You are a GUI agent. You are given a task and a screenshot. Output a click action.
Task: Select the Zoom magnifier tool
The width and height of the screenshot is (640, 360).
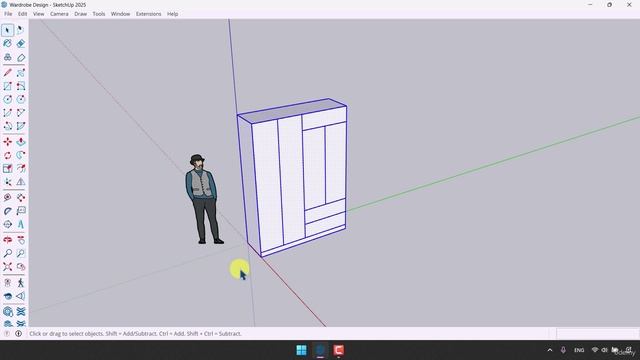7,253
